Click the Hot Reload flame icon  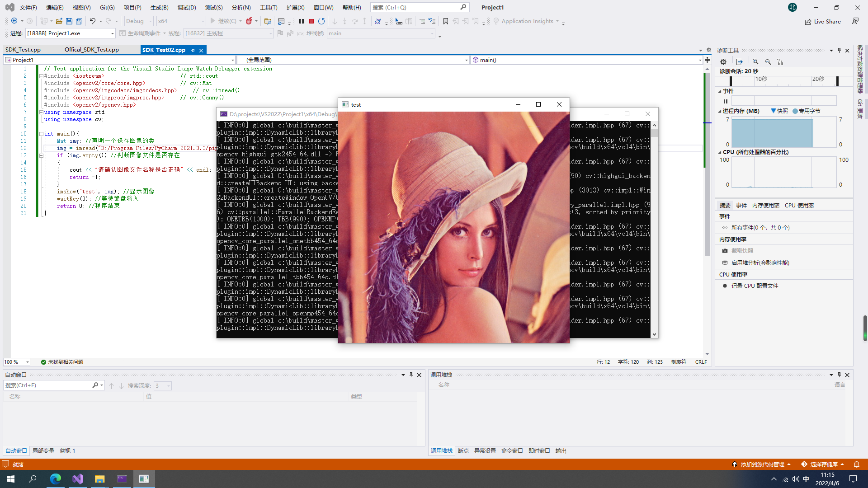click(249, 21)
